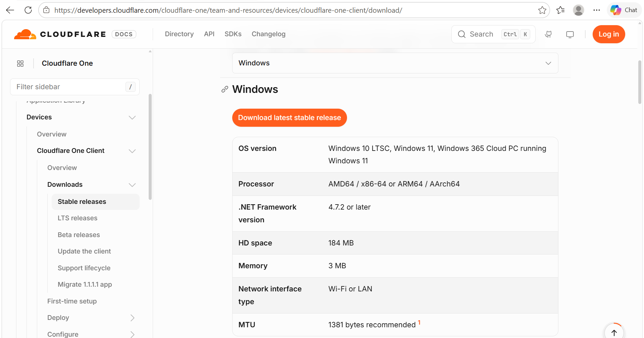Open the Changelog nav item

[268, 34]
